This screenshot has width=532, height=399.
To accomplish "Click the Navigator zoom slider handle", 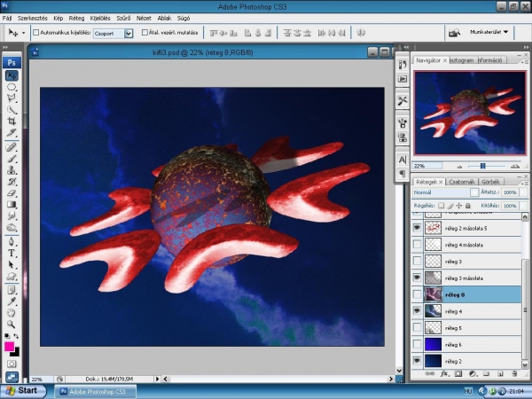I will tap(483, 166).
